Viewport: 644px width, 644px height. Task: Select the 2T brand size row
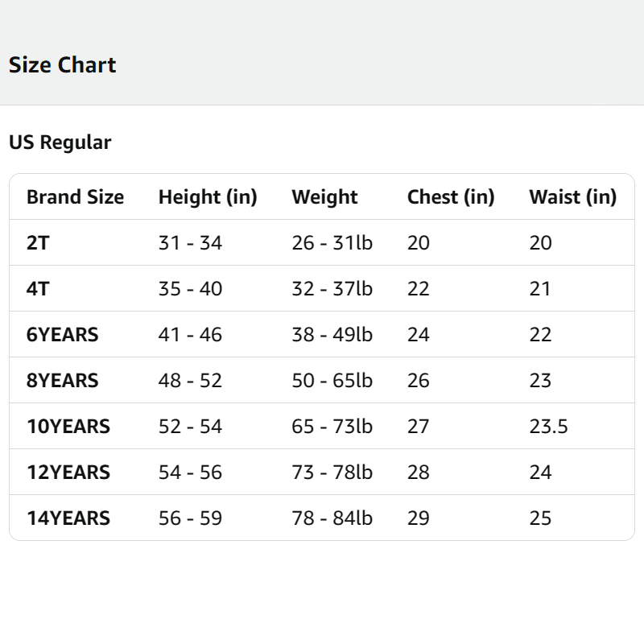38,242
